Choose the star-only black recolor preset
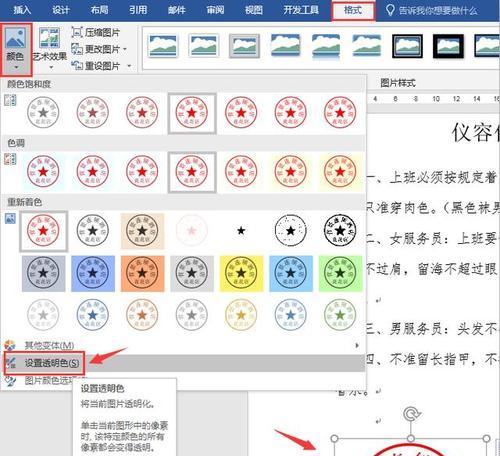Screen dimensions: 500x456 point(241,231)
